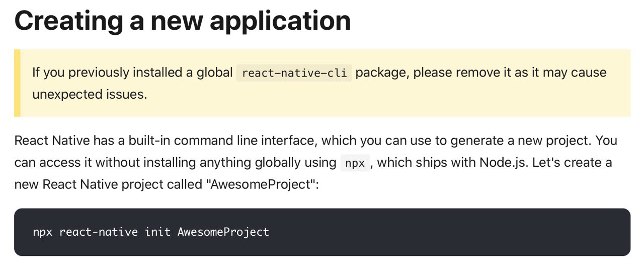Viewport: 644px width, 271px height.
Task: Click the phrase "generate a new project"
Action: point(519,141)
